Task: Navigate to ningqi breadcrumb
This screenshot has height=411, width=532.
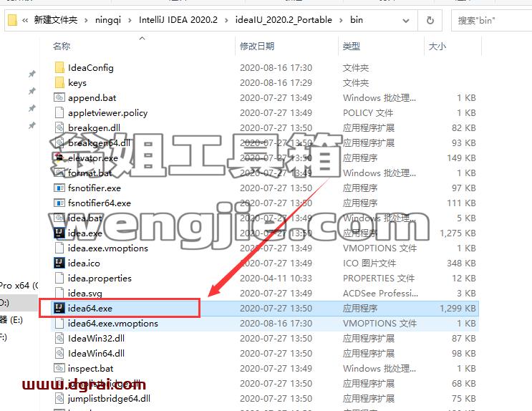Action: click(108, 20)
